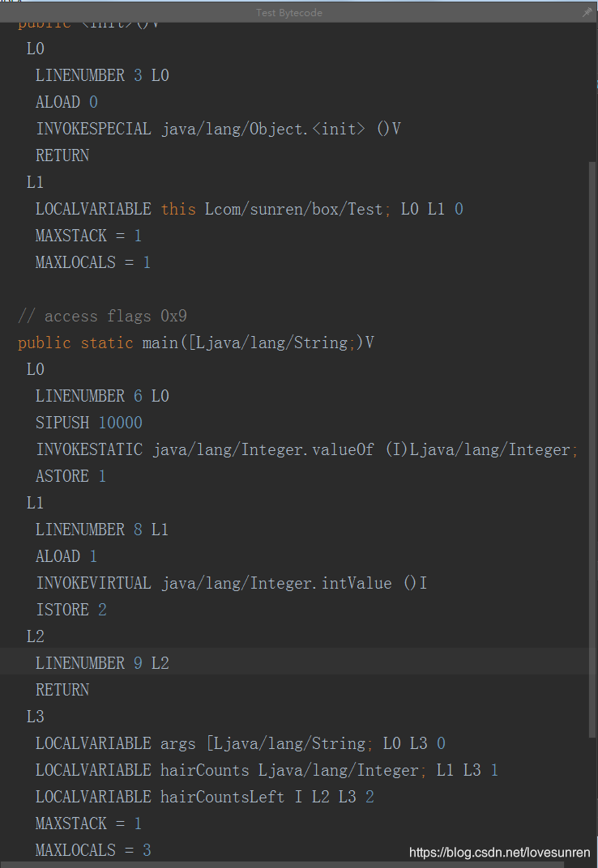Click the pin icon to dock the panel
Viewport: 598px width, 868px height.
click(x=587, y=12)
